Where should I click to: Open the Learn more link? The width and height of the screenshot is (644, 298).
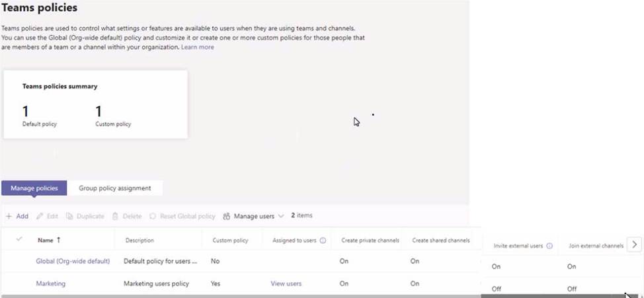pyautogui.click(x=198, y=48)
